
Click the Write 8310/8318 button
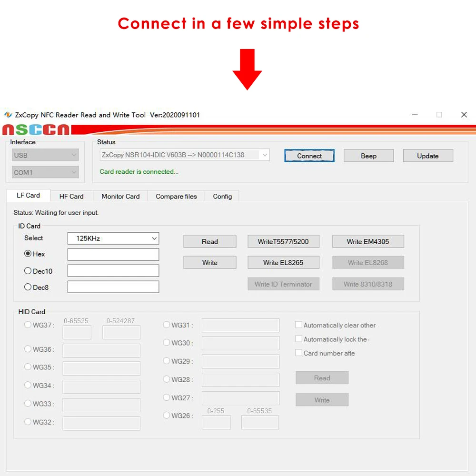click(368, 284)
